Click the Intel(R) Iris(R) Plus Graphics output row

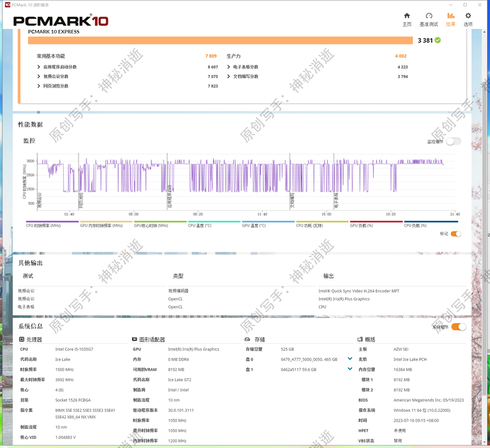344,299
